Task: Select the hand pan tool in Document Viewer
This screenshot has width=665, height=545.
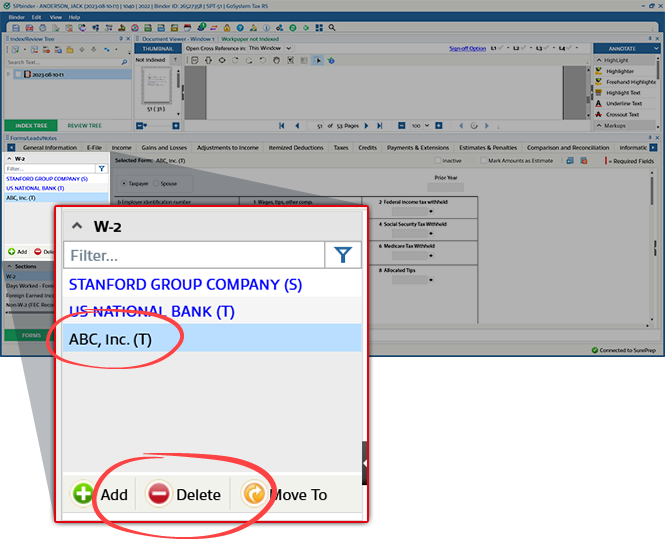Action: tap(277, 61)
